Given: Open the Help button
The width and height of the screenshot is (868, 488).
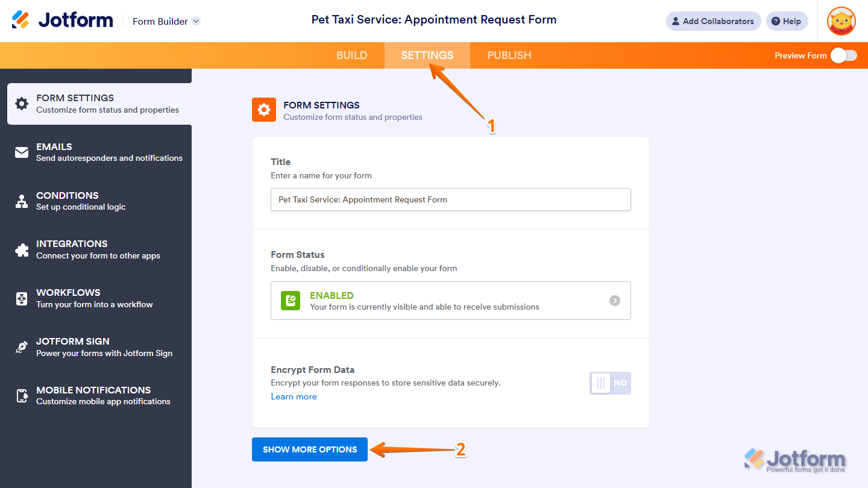Looking at the screenshot, I should 787,21.
